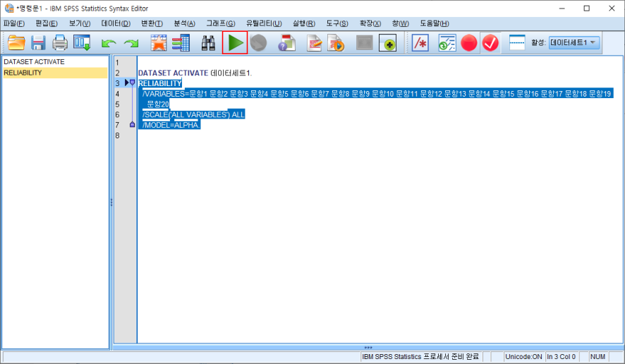Click the variables table icon
625x364 pixels.
click(181, 42)
